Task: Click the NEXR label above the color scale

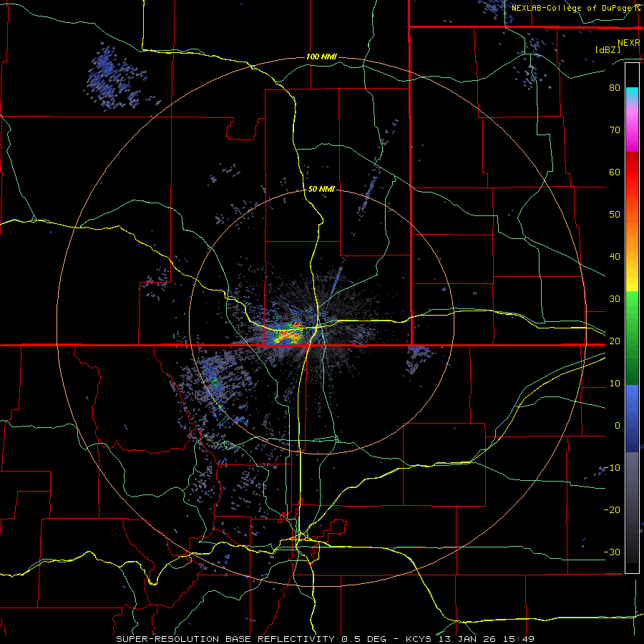Action: [629, 43]
